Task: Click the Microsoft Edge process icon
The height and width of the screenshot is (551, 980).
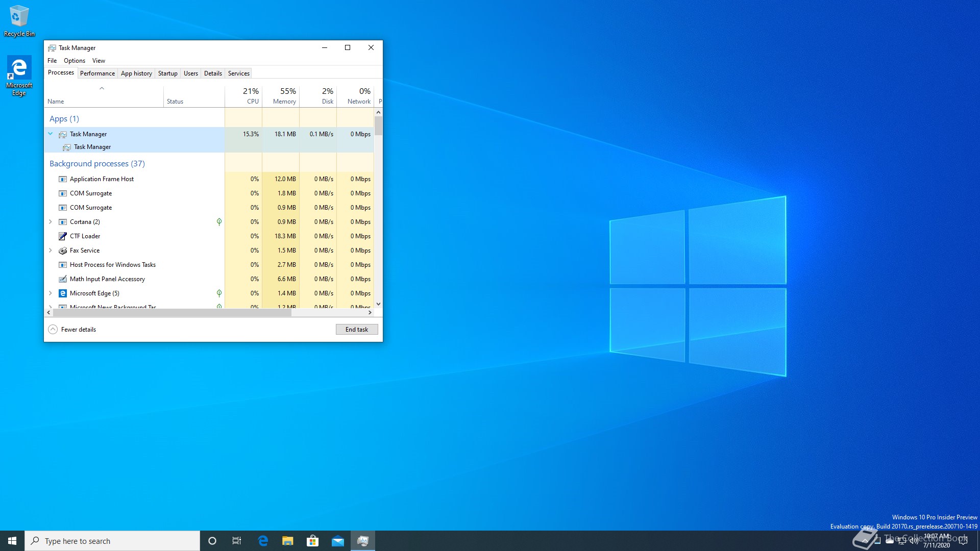Action: [x=62, y=293]
